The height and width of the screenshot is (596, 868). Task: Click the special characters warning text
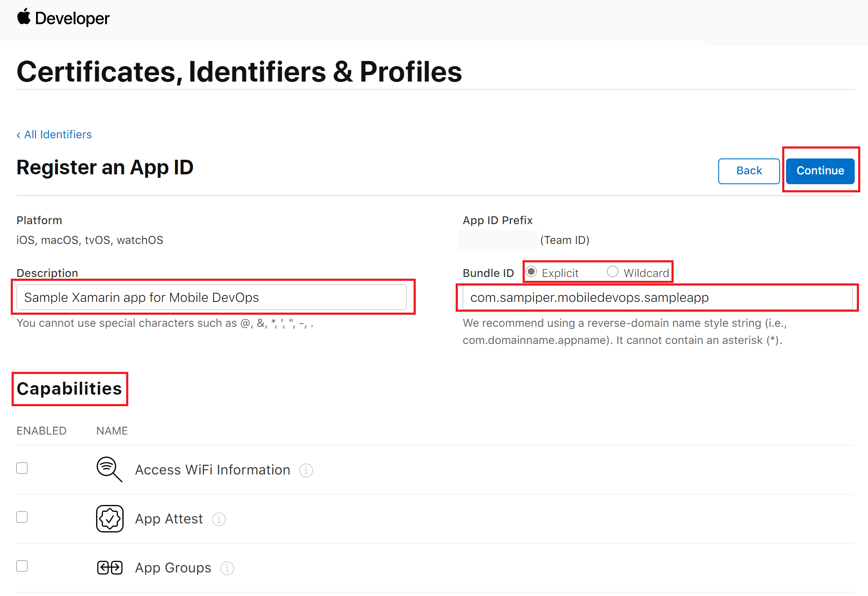tap(165, 323)
